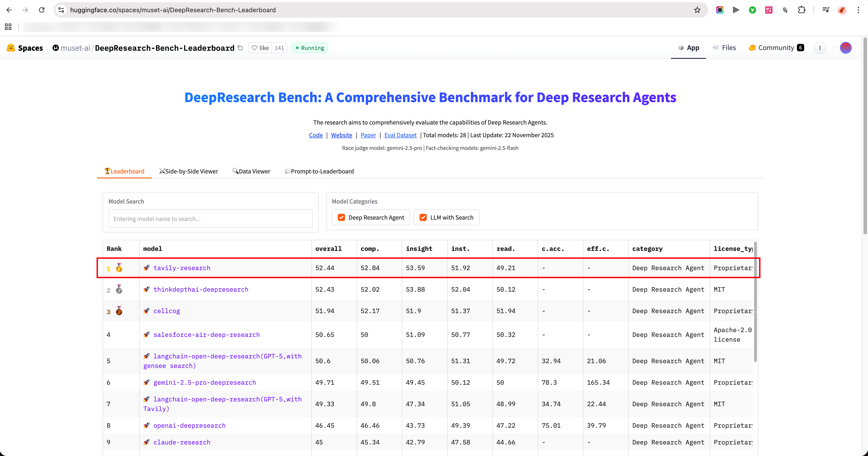The height and width of the screenshot is (456, 868).
Task: Click the Model Search input field
Action: coord(211,219)
